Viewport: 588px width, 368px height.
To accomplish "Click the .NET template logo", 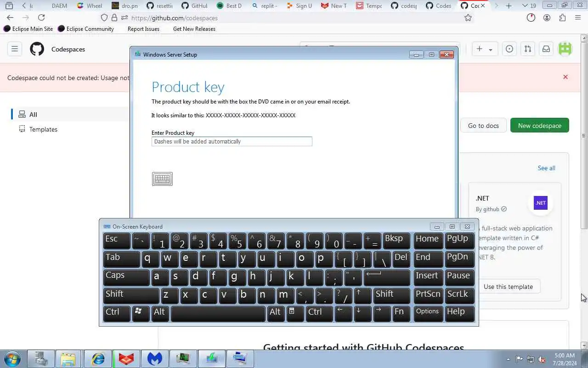I will (x=541, y=203).
